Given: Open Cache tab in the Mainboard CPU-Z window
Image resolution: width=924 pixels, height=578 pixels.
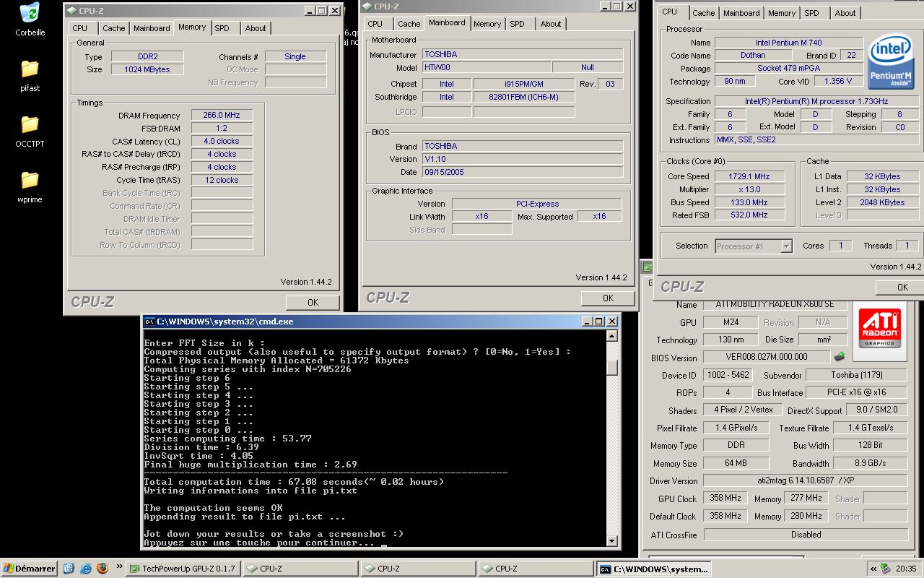Looking at the screenshot, I should pos(409,24).
